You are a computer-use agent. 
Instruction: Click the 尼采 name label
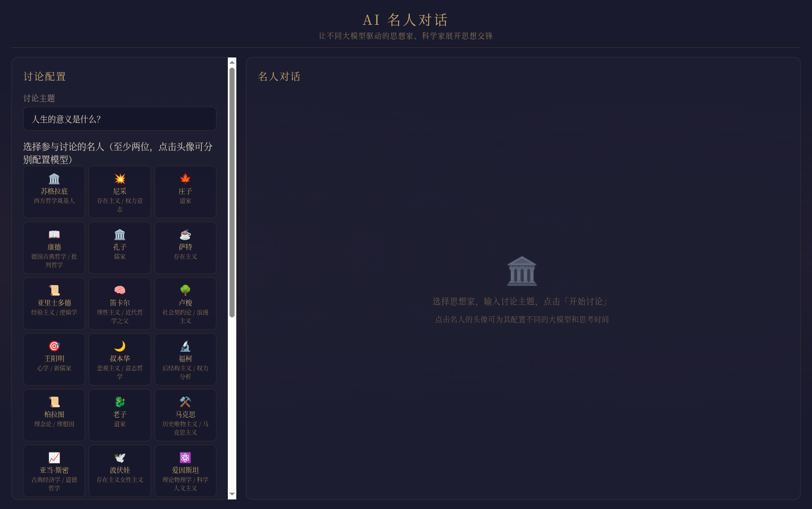120,192
